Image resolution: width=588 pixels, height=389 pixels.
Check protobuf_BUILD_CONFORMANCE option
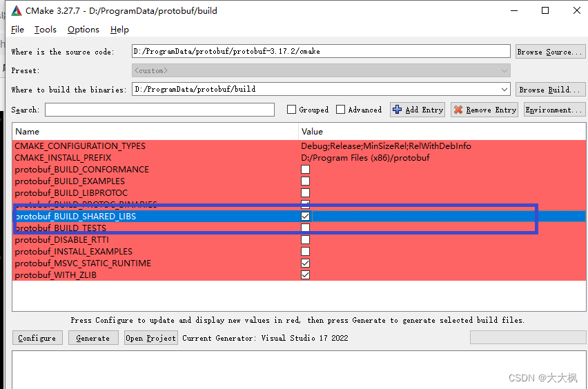point(305,170)
